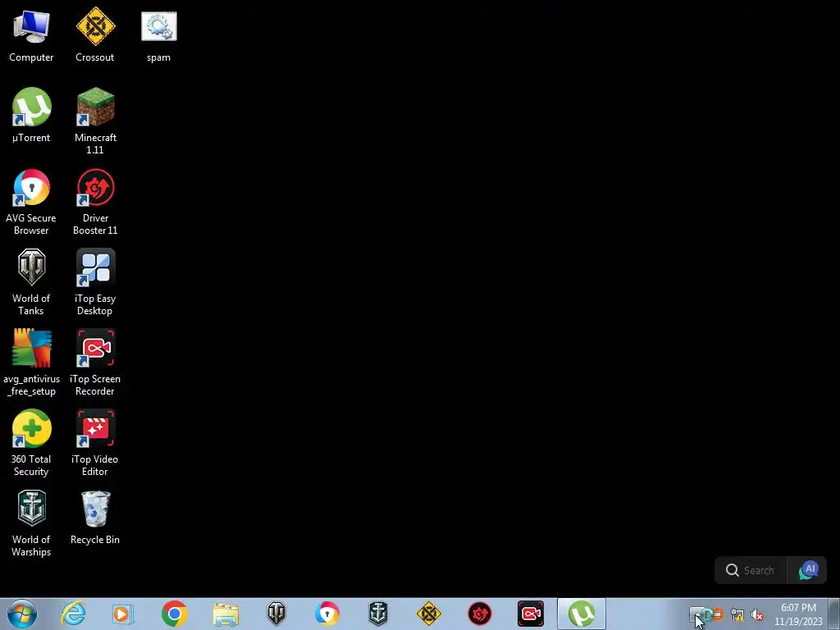Open World of Tanks taskbar button
The image size is (840, 630).
point(276,614)
